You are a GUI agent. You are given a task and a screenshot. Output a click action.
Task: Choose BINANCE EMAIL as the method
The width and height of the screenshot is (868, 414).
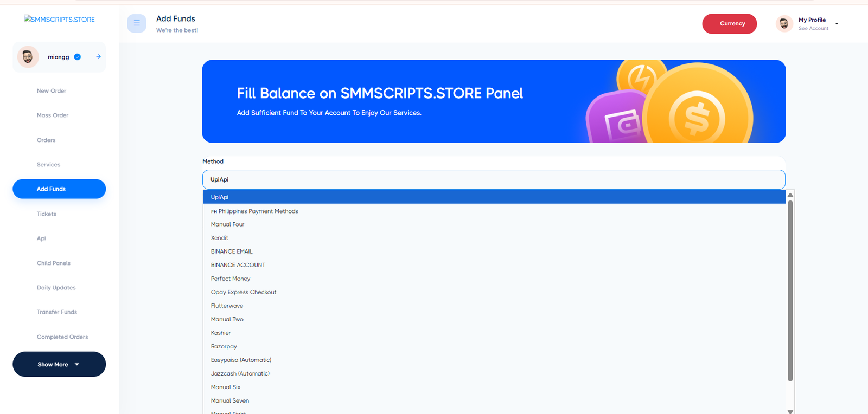tap(494, 251)
